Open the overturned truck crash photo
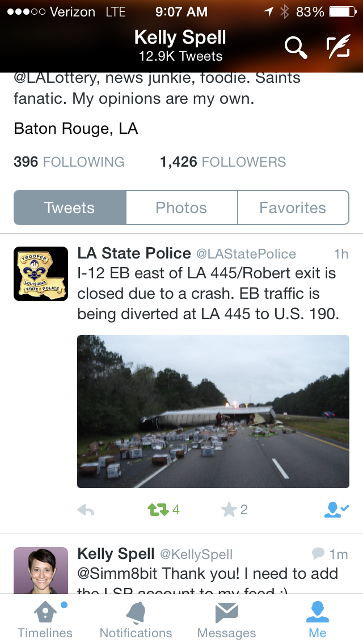 coord(213,412)
